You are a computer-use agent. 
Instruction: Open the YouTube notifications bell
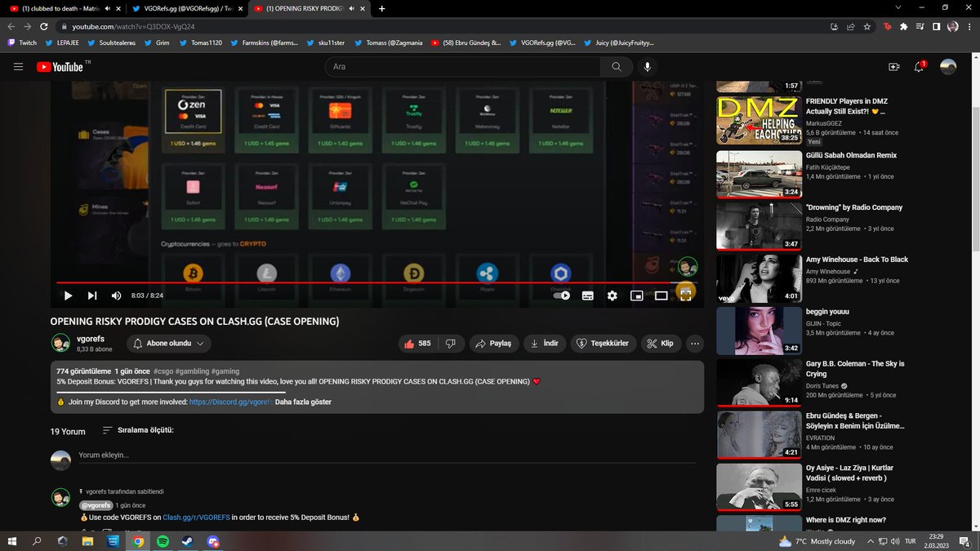point(920,67)
